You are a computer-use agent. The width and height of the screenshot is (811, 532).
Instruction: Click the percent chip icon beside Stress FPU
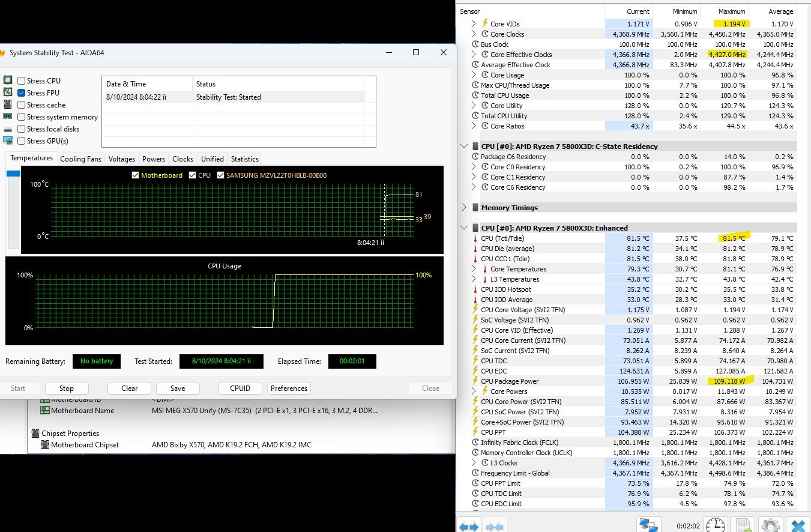[8, 92]
